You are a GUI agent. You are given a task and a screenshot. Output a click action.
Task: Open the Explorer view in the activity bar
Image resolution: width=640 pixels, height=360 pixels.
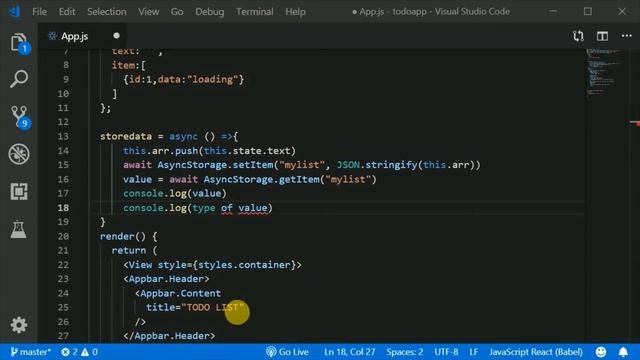[x=19, y=42]
